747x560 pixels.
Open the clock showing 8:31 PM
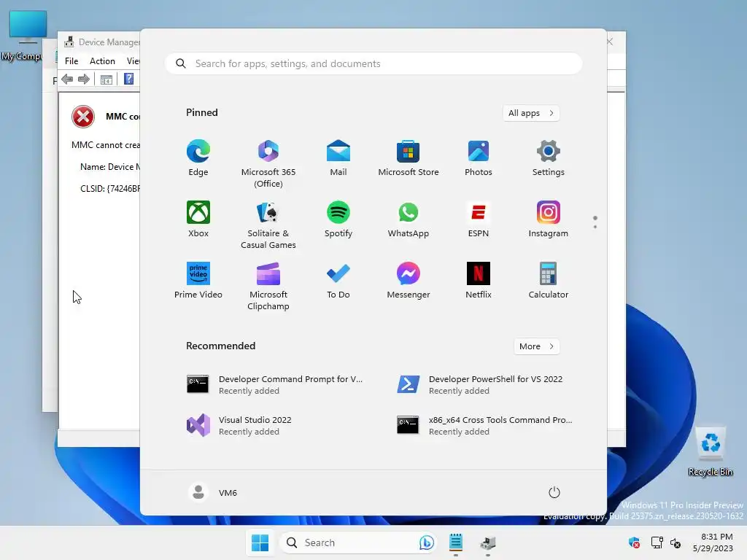click(x=713, y=542)
